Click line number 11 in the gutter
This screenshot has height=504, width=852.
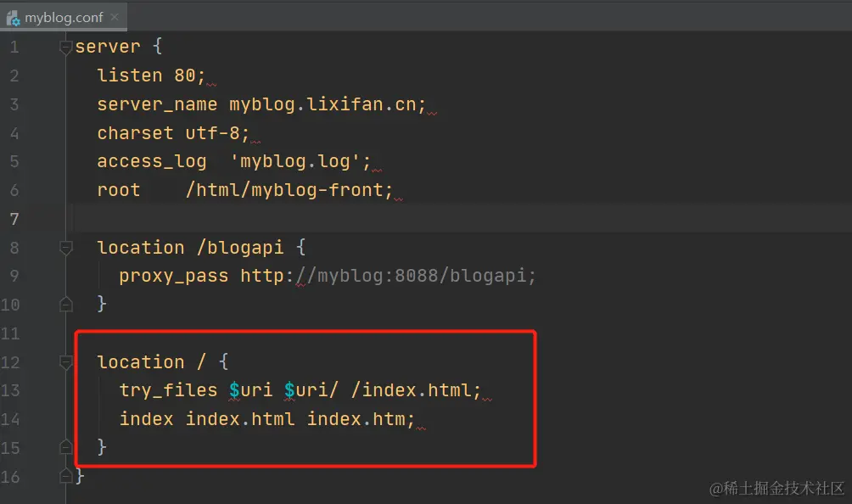tap(10, 333)
